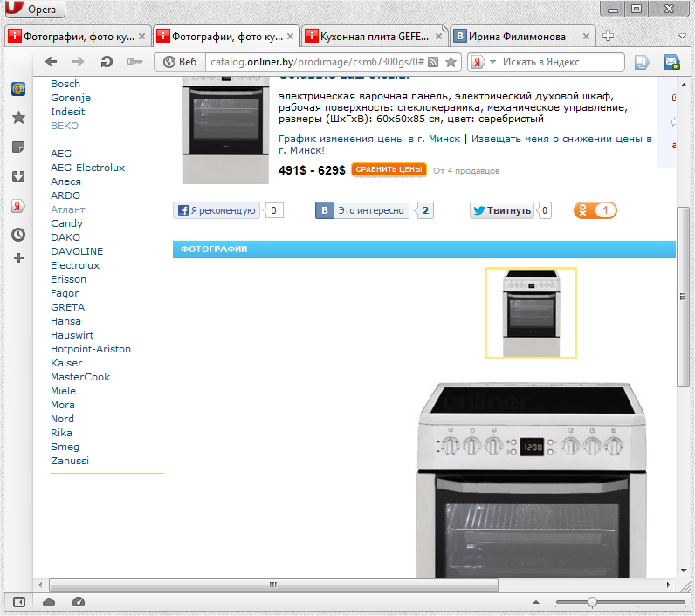Image resolution: width=695 pixels, height=616 pixels.
Task: Open the Downloads panel in sidebar
Action: [x=18, y=176]
